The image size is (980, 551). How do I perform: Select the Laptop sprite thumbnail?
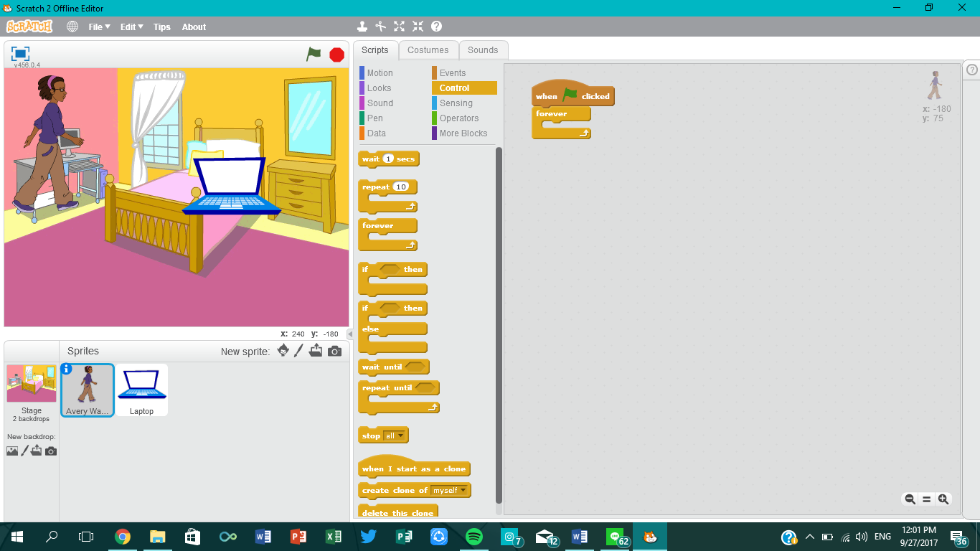click(141, 387)
